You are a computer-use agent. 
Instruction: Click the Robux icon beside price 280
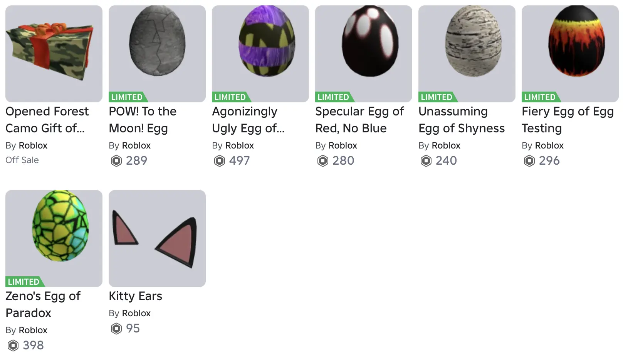click(322, 160)
